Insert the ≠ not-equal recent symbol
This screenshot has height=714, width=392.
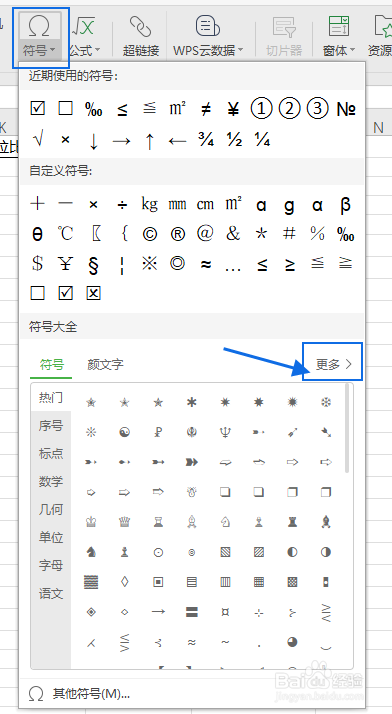click(206, 109)
